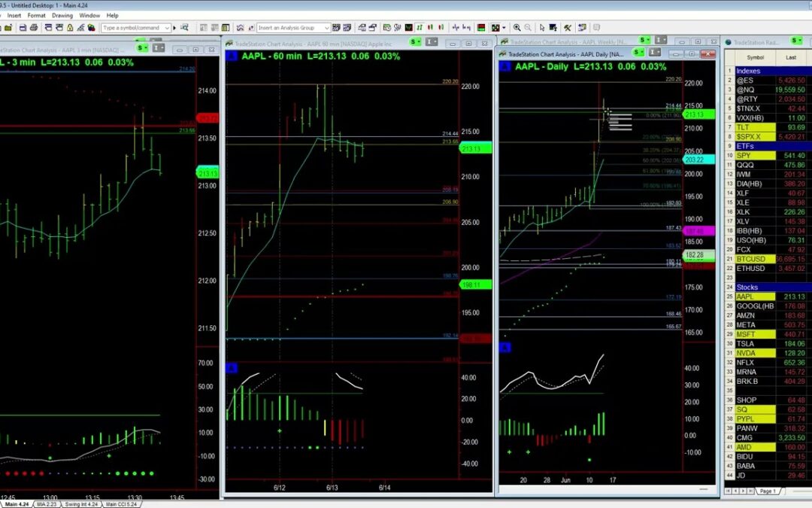Viewport: 812px width, 508px height.
Task: Open the Window menu
Action: pos(89,16)
